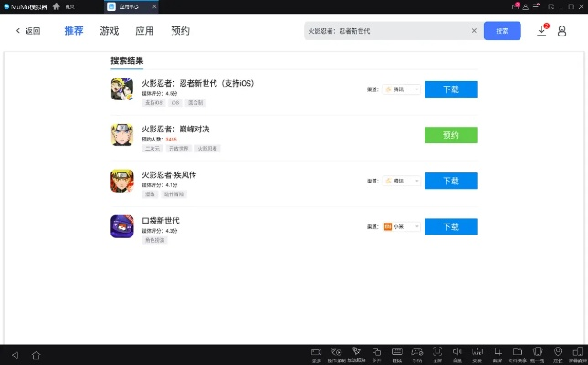Click the Android home button

(x=37, y=354)
